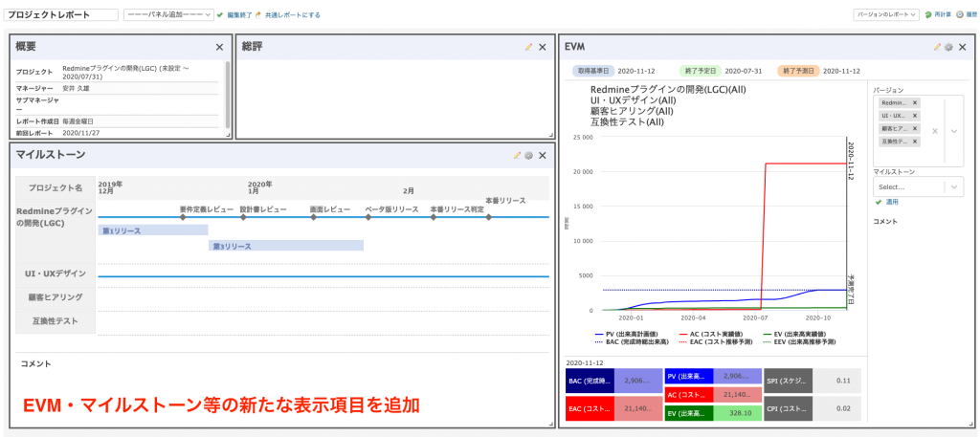This screenshot has width=980, height=437.
Task: Close the 総評 panel
Action: (x=542, y=47)
